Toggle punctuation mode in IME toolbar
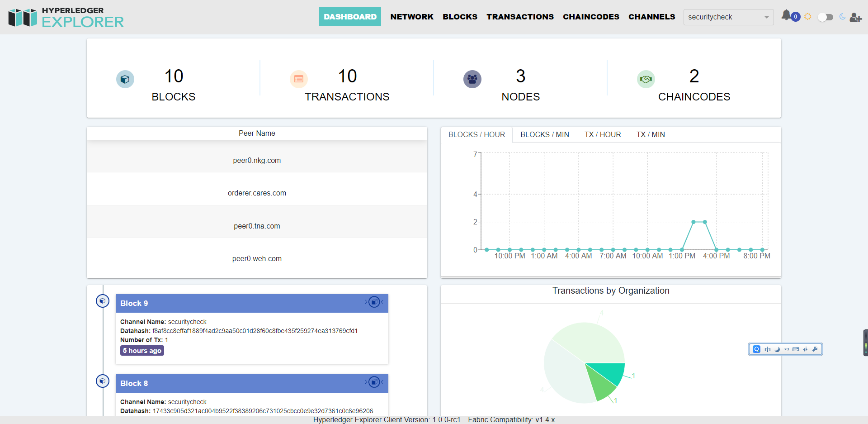The image size is (868, 424). (x=787, y=349)
